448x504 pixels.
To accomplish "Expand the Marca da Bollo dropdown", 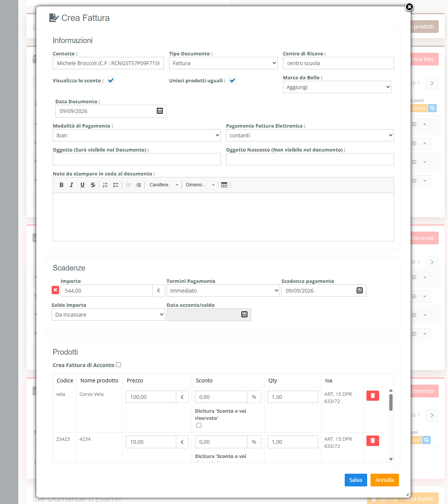I will (x=337, y=87).
